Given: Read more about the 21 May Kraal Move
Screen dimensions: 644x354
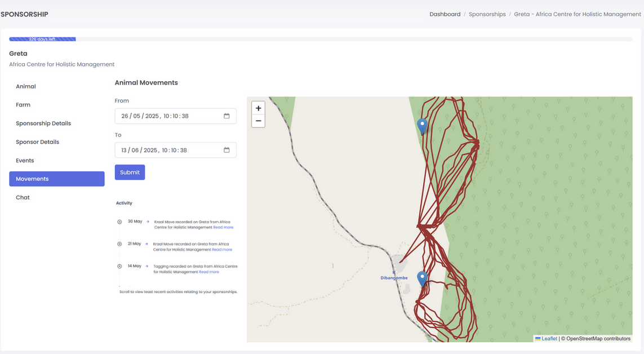Looking at the screenshot, I should point(222,249).
